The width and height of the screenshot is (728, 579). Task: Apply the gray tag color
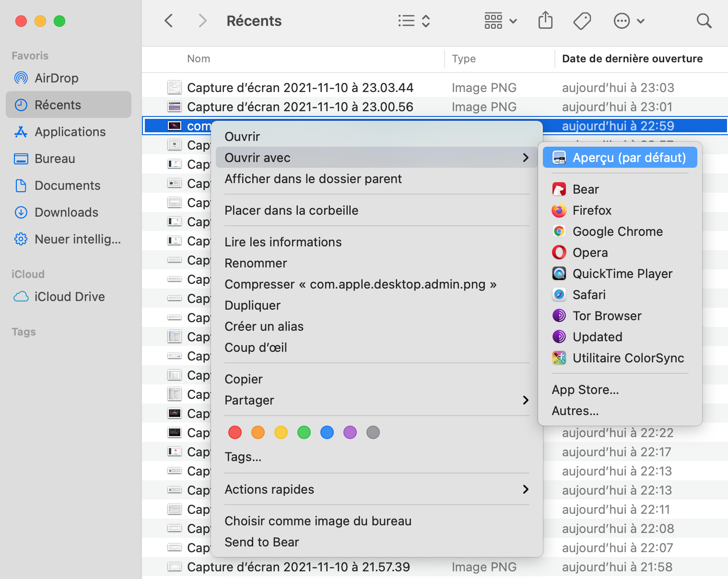click(x=373, y=432)
